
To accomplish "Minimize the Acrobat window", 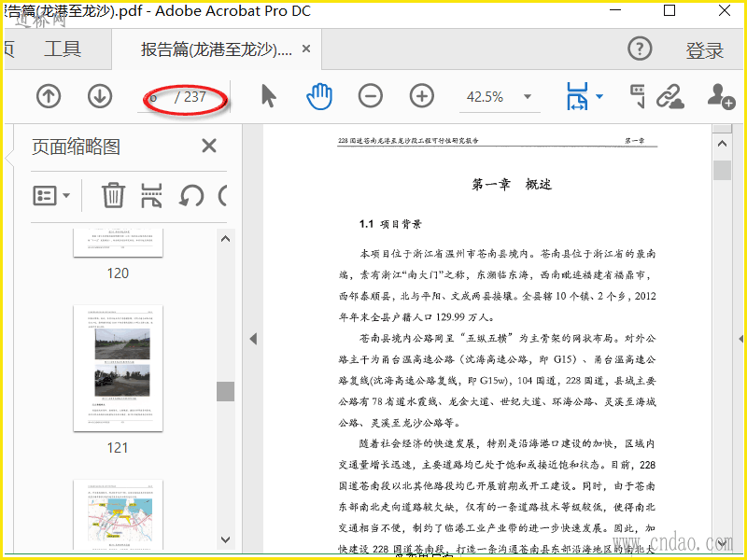I will [x=615, y=10].
